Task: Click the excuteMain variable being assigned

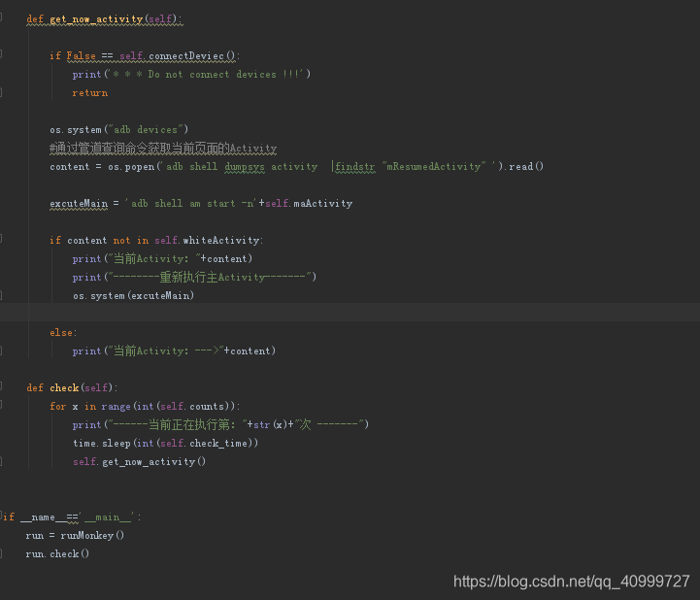Action: tap(79, 204)
